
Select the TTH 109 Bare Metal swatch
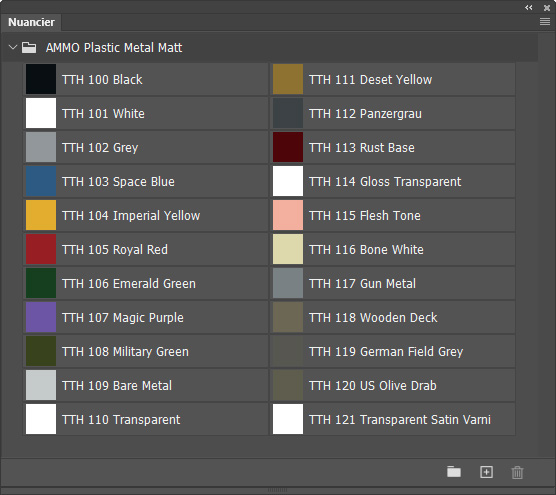coord(41,385)
